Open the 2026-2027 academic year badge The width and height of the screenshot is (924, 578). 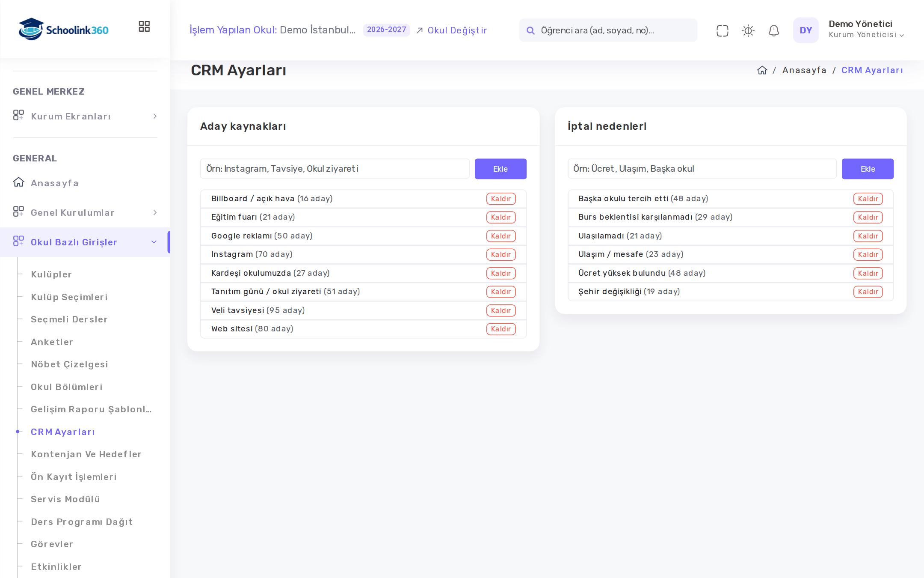point(386,30)
